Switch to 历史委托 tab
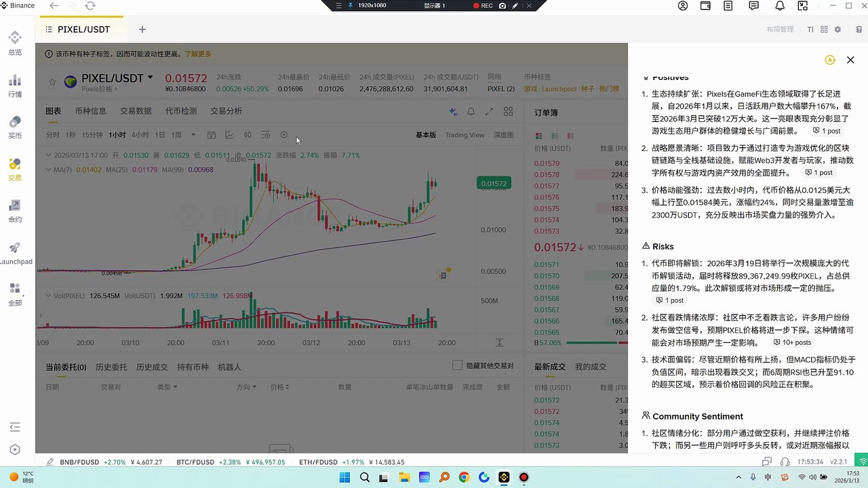Image resolution: width=868 pixels, height=488 pixels. click(x=111, y=367)
